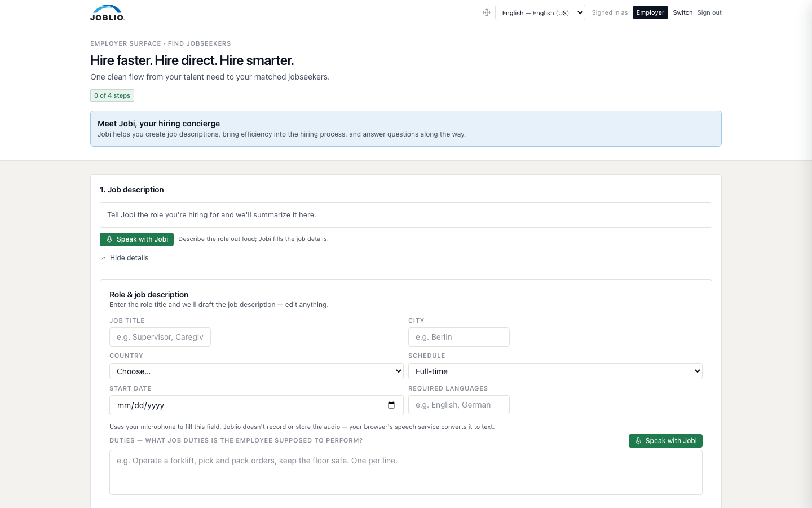Screen dimensions: 812x508
Task: Click the 'Role & job description' heading
Action: [149, 295]
